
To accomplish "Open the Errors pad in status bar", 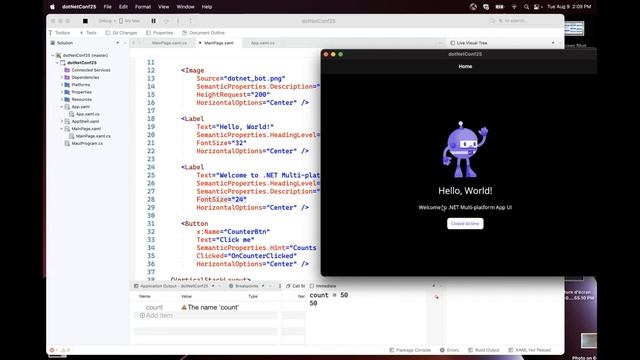I will (449, 350).
